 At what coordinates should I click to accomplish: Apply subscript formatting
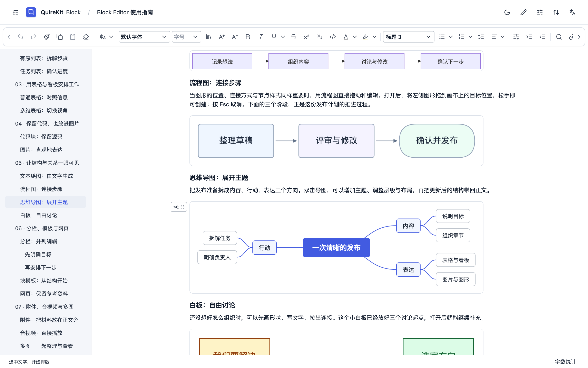(x=320, y=37)
